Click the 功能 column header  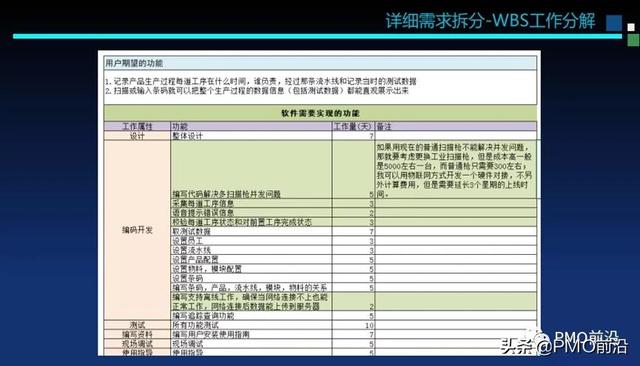click(251, 126)
